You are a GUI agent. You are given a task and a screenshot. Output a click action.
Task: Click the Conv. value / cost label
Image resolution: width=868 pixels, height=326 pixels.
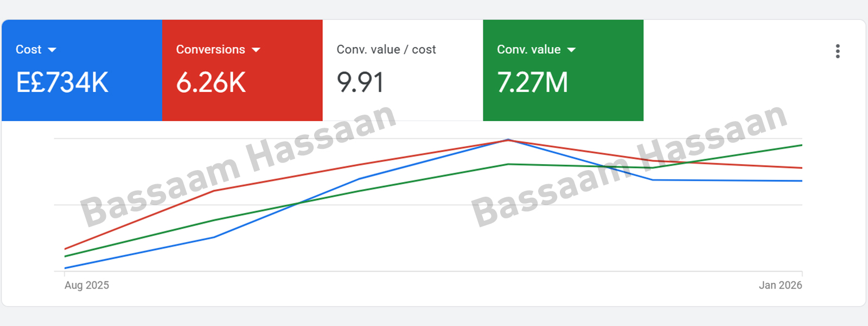click(386, 49)
